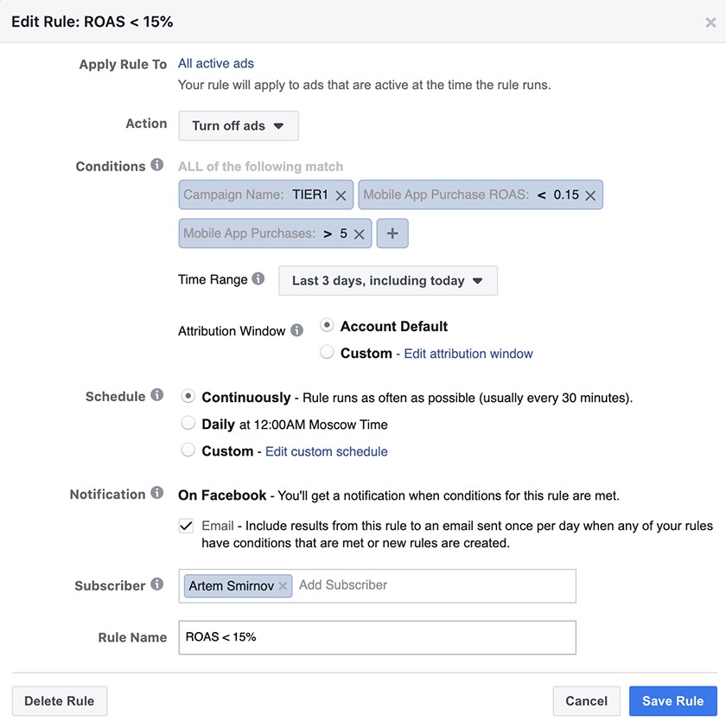Image resolution: width=726 pixels, height=728 pixels.
Task: Click the Delete Rule button
Action: (x=59, y=701)
